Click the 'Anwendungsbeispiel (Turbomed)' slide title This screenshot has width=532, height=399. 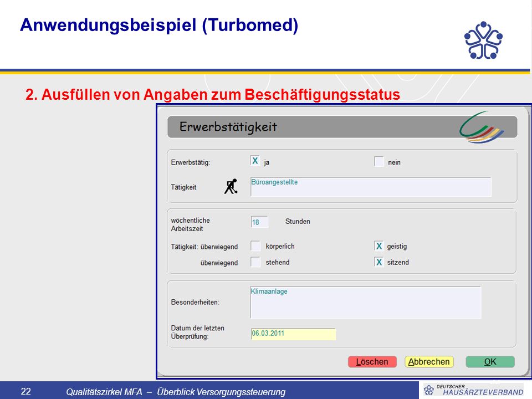(159, 25)
